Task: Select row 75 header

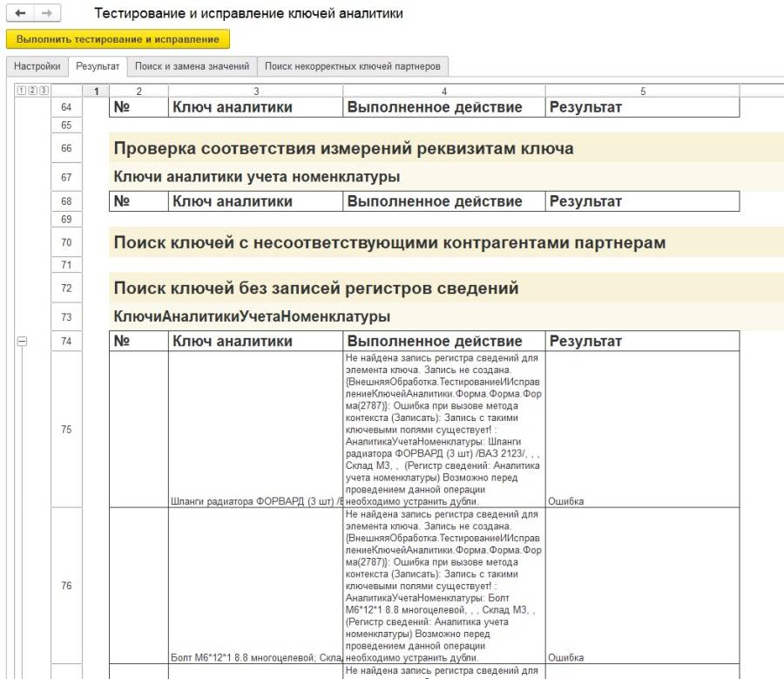Action: click(66, 430)
